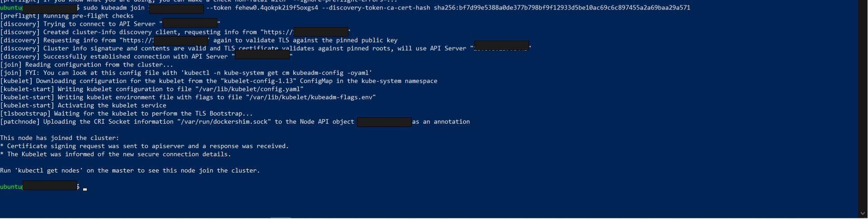The height and width of the screenshot is (219, 868).
Task: Click the /var/run/dockershim.sock socket path
Action: (x=224, y=122)
